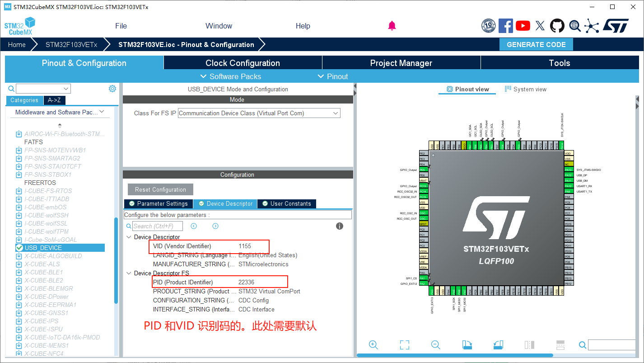Viewport: 644px width, 363px height.
Task: Zoom out of the pinout view
Action: point(436,345)
